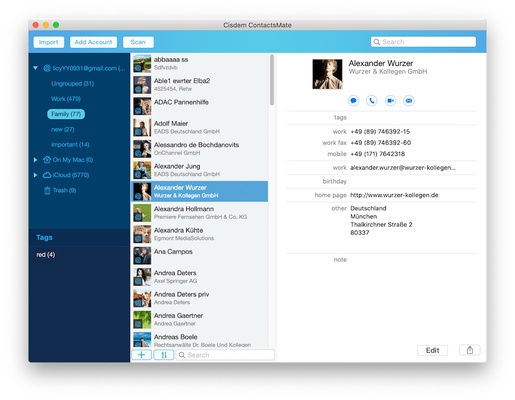Click the top toolbar Search field
The image size is (515, 400).
click(423, 42)
